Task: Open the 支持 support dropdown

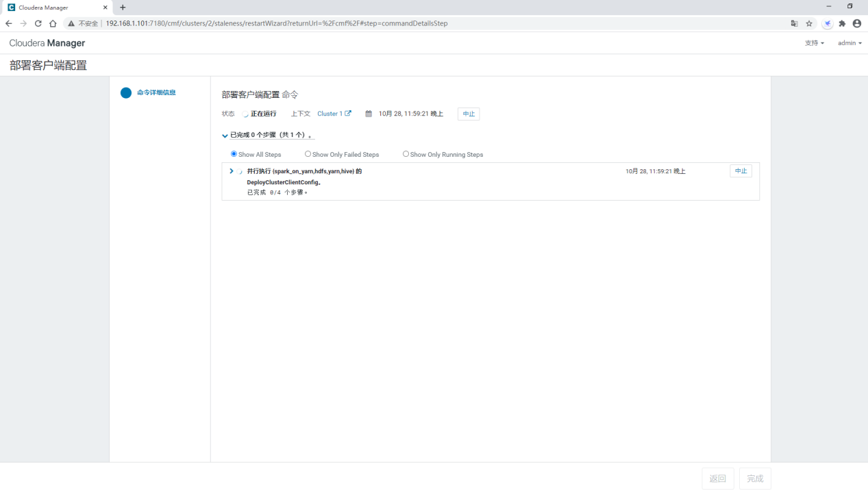Action: click(815, 43)
